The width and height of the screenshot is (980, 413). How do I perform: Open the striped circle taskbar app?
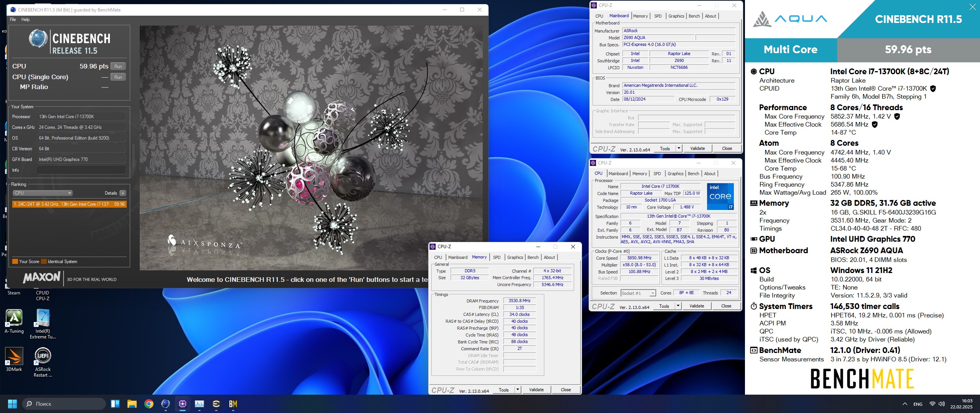pos(216,404)
